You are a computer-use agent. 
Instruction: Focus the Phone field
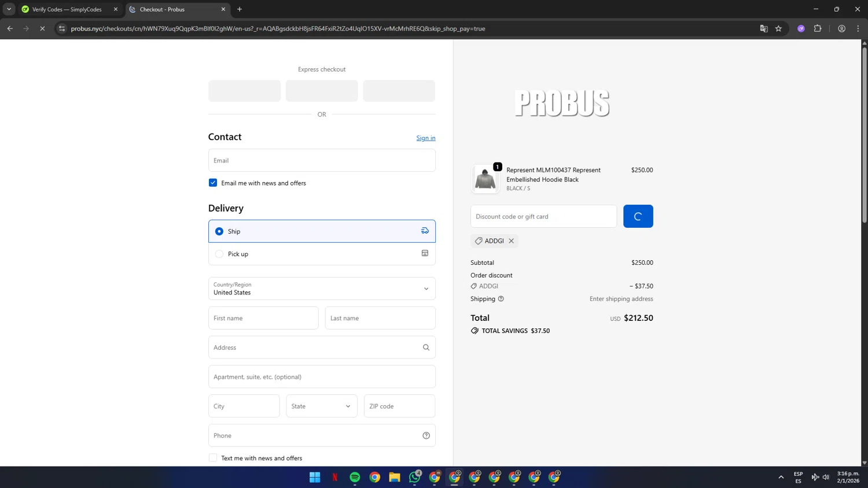click(322, 435)
